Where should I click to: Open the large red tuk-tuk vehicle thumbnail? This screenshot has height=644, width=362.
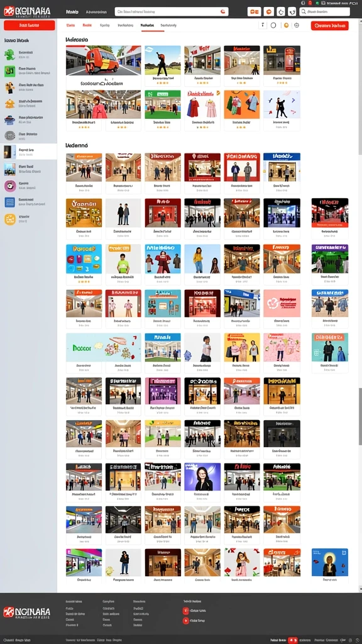click(x=104, y=60)
